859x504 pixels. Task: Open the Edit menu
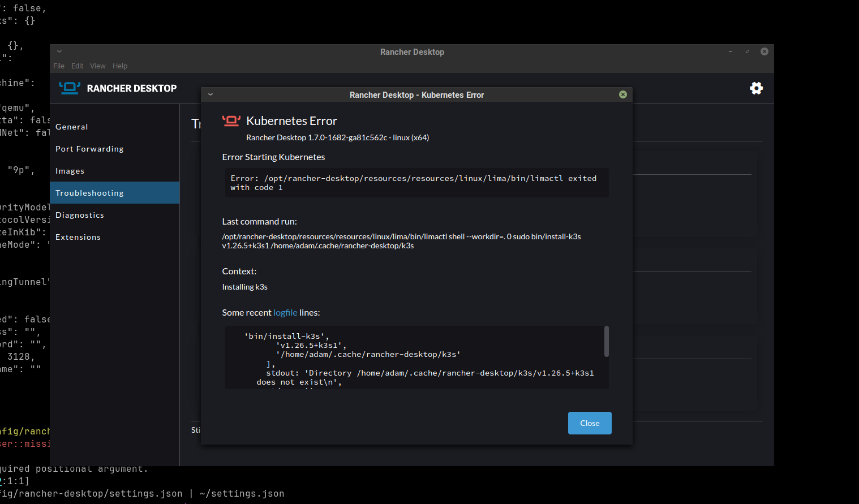(x=77, y=66)
